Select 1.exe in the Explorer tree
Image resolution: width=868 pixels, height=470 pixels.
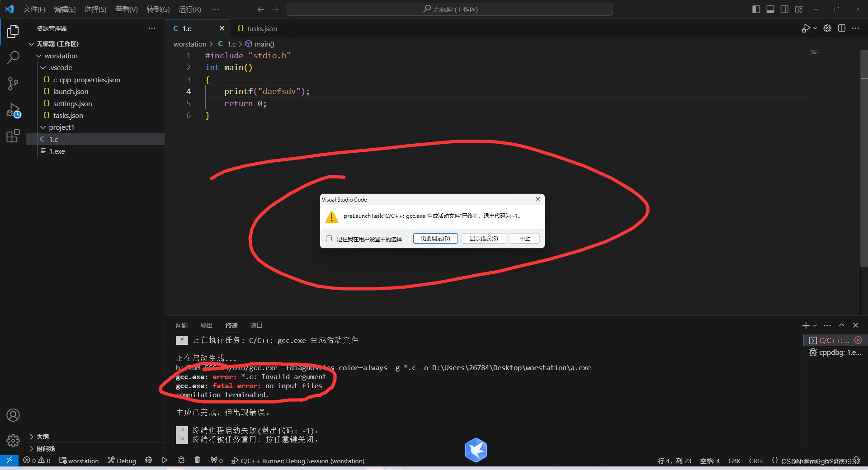coord(57,151)
